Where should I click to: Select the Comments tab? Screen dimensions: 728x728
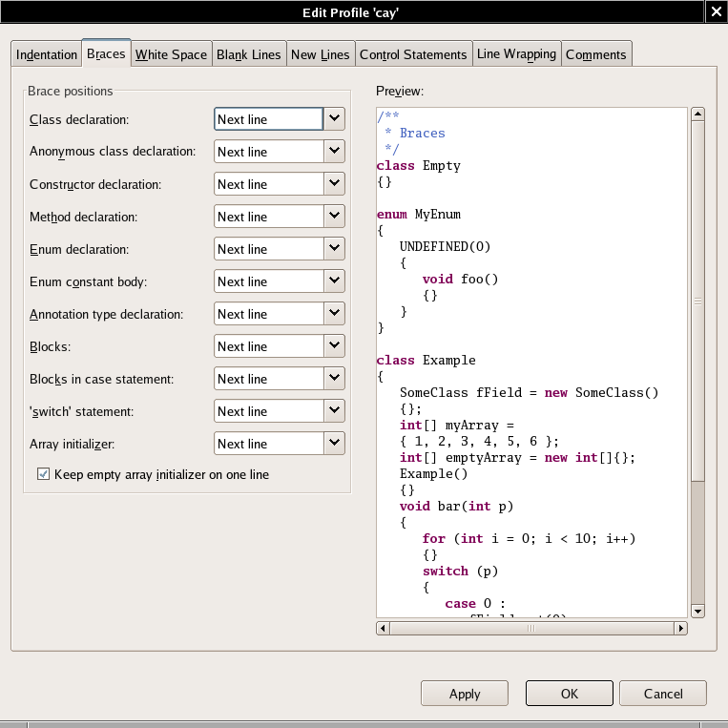(595, 54)
